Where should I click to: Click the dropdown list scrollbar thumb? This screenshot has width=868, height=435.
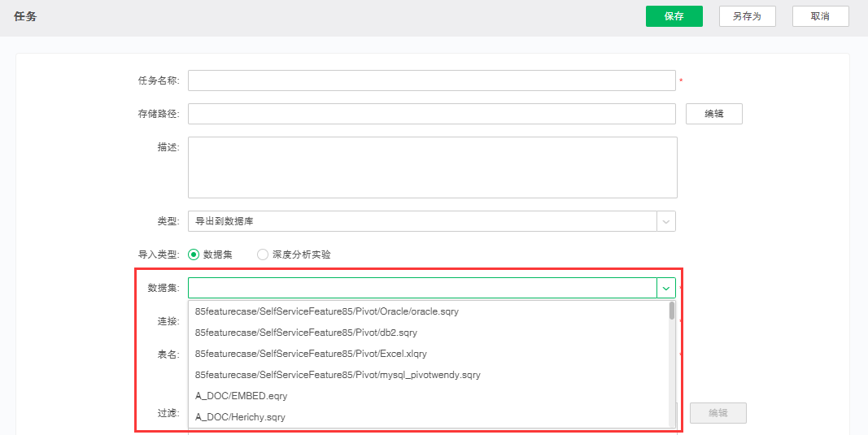[672, 311]
